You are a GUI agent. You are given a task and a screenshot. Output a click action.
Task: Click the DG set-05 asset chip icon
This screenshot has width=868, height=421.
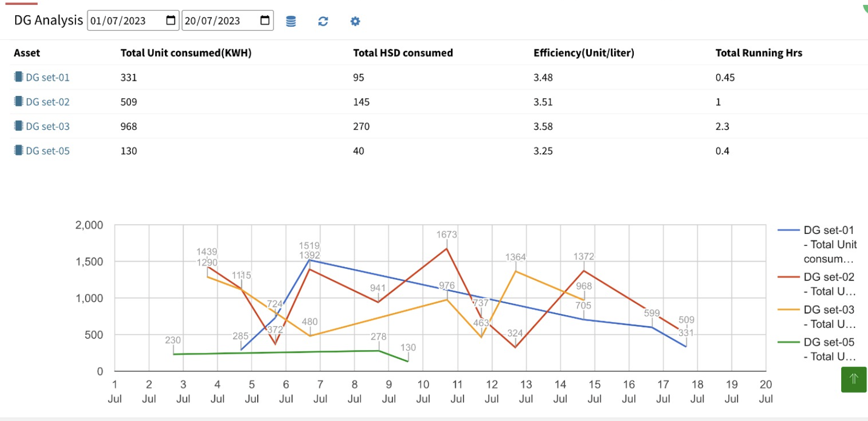[19, 151]
